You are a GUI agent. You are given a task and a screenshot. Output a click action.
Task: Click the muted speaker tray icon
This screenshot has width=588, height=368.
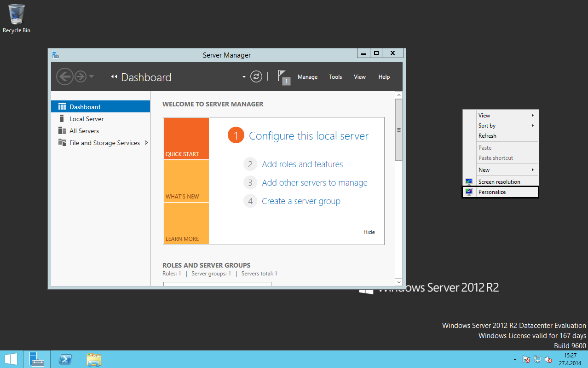[548, 359]
